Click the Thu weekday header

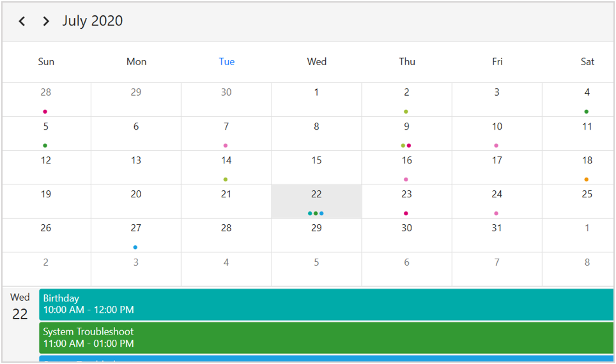click(407, 62)
